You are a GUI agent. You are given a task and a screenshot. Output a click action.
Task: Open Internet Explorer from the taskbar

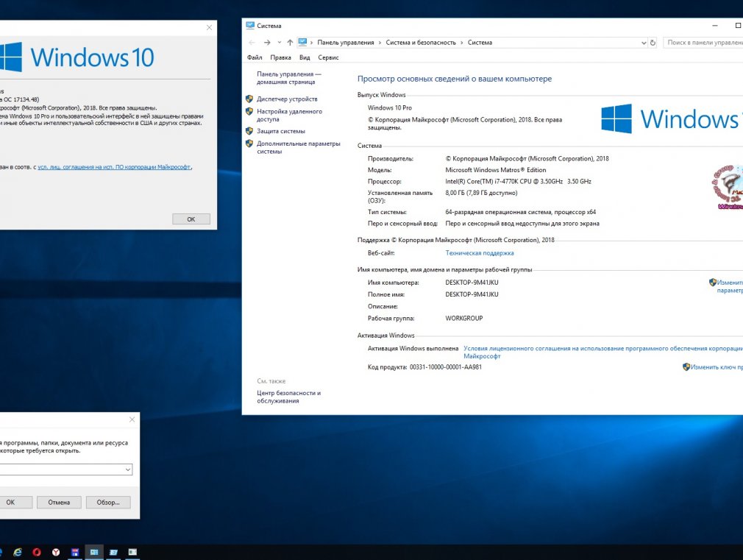pyautogui.click(x=18, y=552)
